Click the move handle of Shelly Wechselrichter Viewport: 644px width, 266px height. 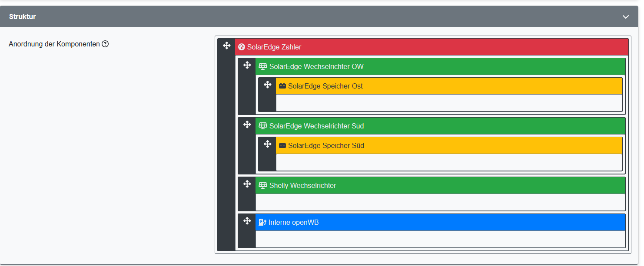pos(246,183)
